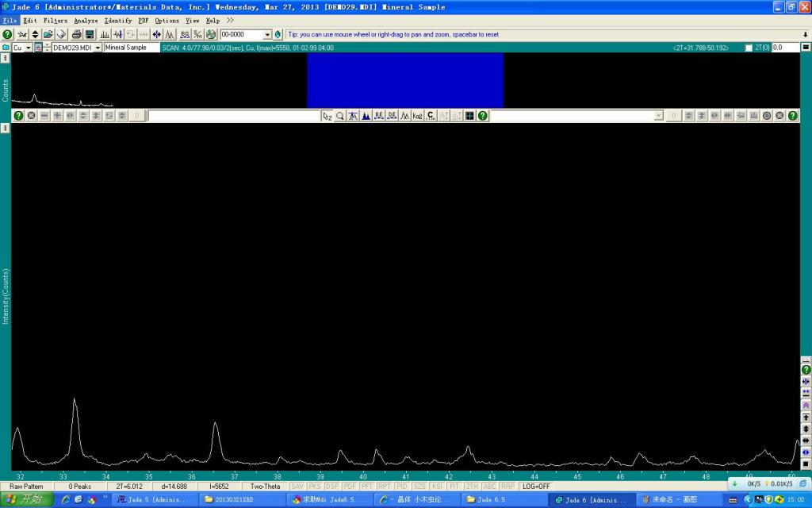Click the first icon right of the help icon
This screenshot has height=508, width=812.
[x=22, y=34]
